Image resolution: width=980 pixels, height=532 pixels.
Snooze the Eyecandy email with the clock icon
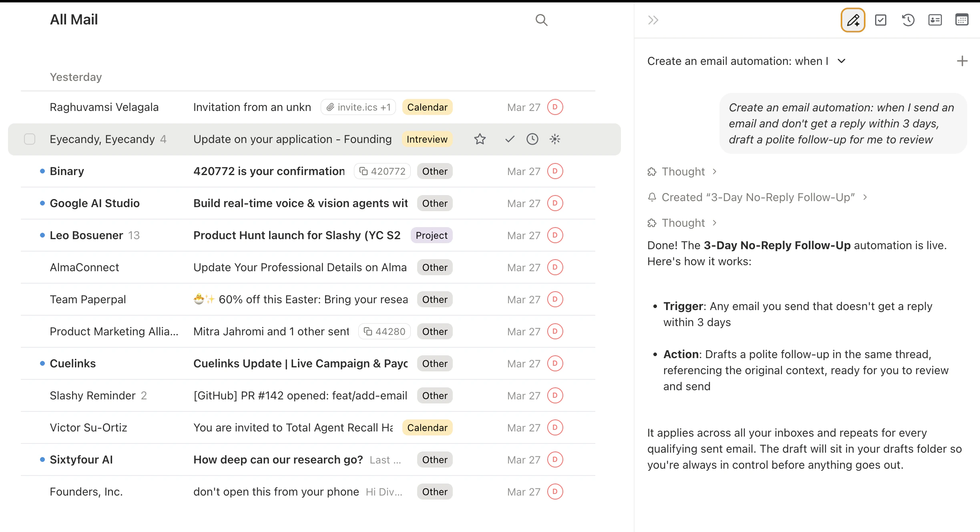[x=532, y=139]
